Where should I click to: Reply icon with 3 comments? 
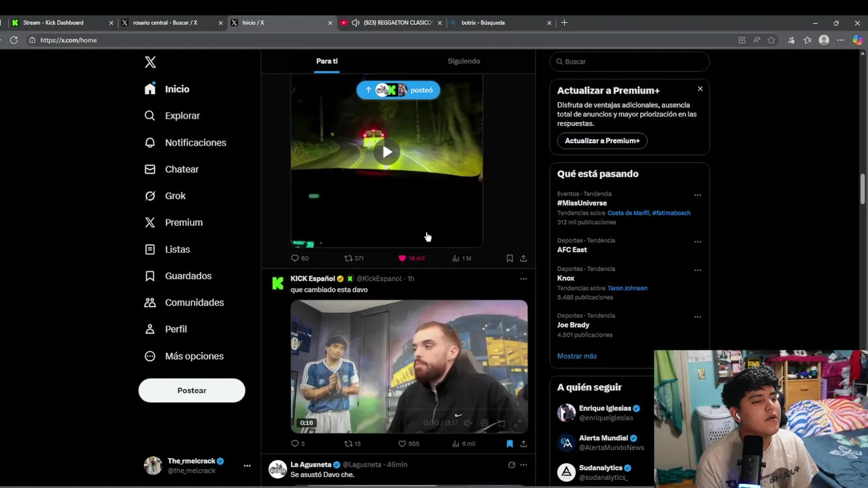pyautogui.click(x=298, y=444)
